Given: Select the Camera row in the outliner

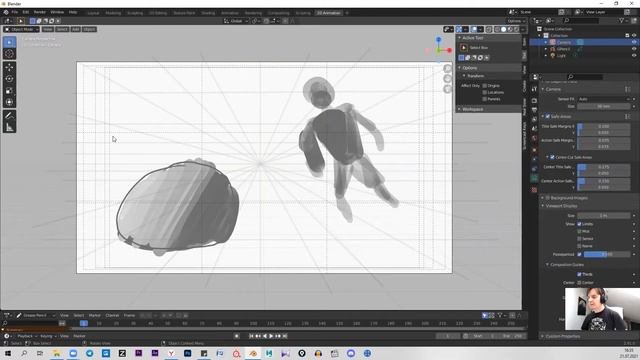Looking at the screenshot, I should coord(584,42).
